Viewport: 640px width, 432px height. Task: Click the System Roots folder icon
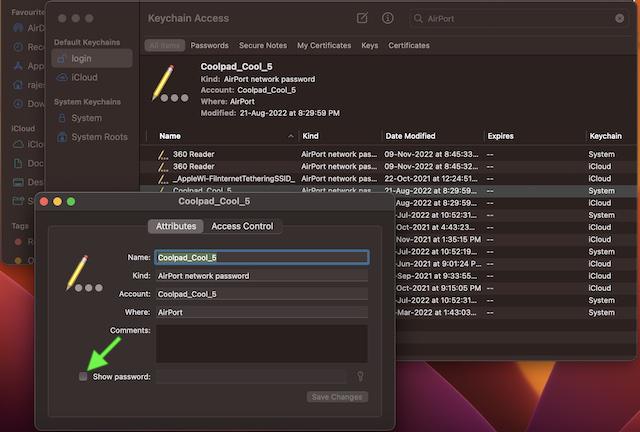point(62,137)
